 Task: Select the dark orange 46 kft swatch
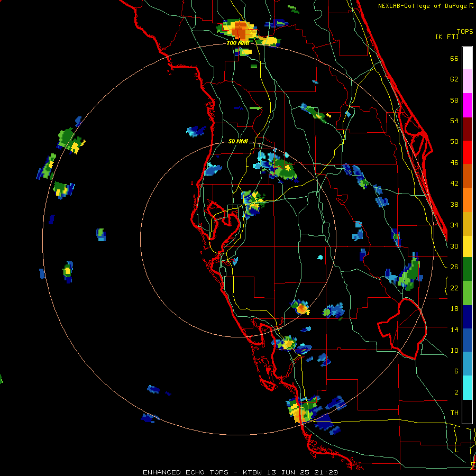coord(467,176)
